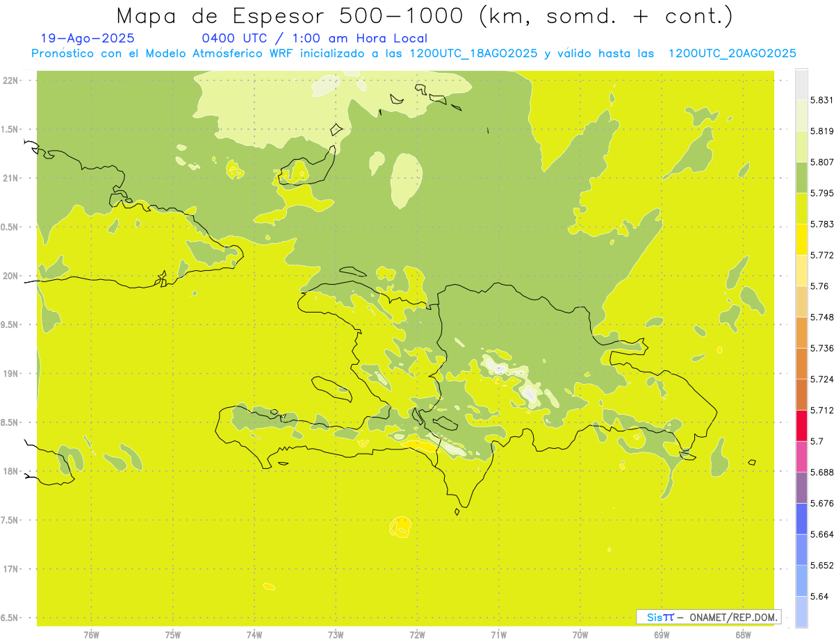Image resolution: width=834 pixels, height=644 pixels.
Task: Click the '5.676' color scale value
Action: click(821, 504)
